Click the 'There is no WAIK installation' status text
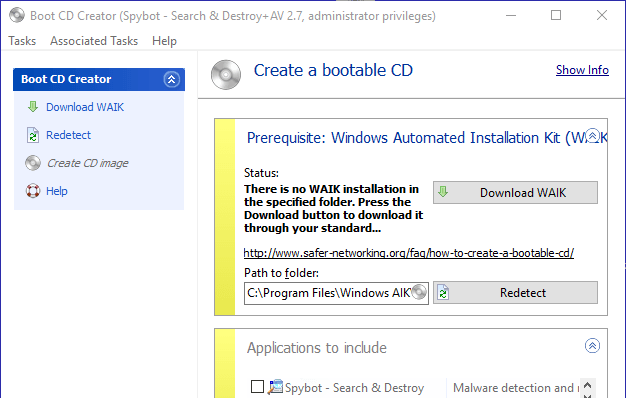The height and width of the screenshot is (398, 626). click(x=333, y=208)
